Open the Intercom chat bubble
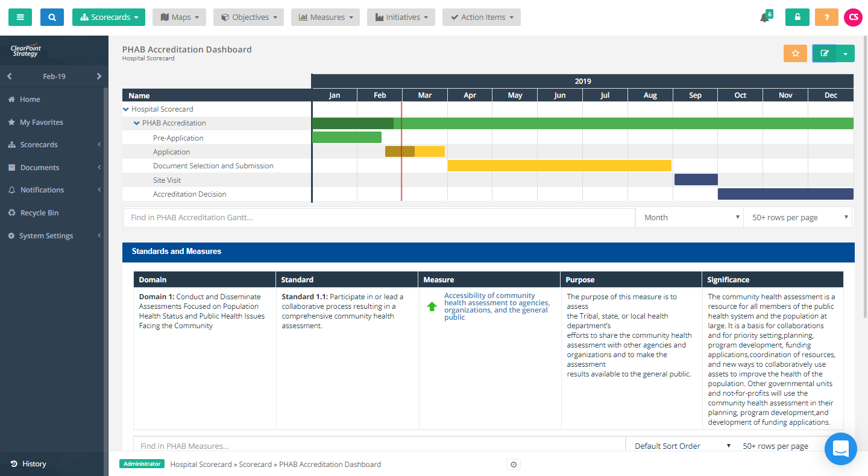This screenshot has height=476, width=868. pyautogui.click(x=841, y=449)
